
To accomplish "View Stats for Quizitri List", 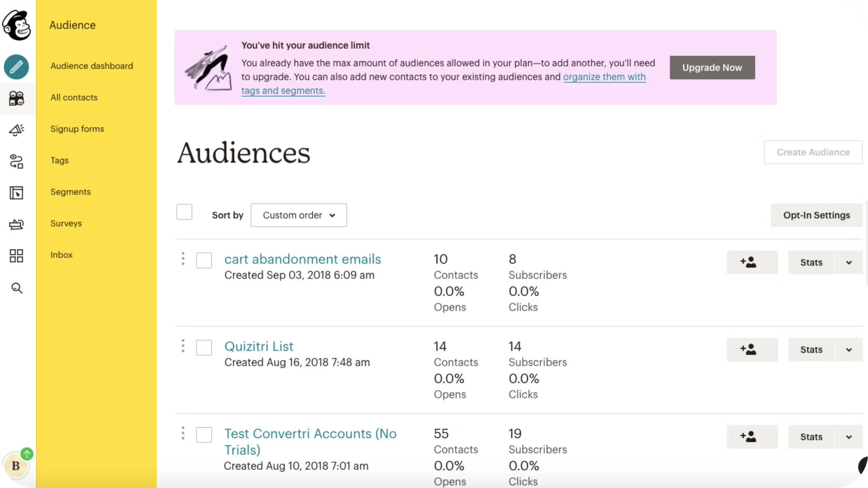I will (x=811, y=349).
